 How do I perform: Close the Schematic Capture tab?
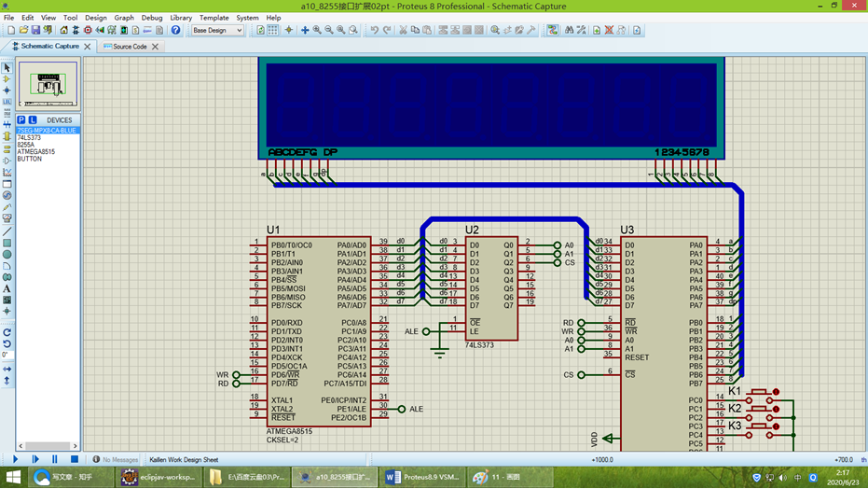coord(88,47)
